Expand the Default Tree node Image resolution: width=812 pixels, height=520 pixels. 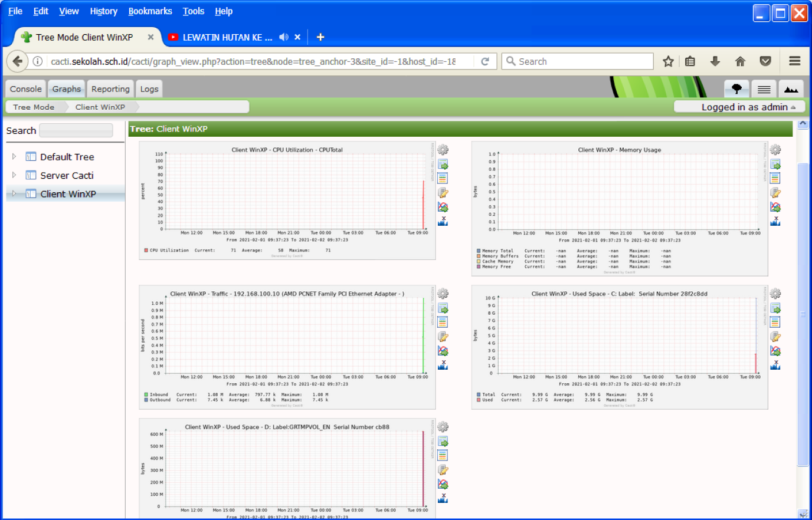point(14,157)
